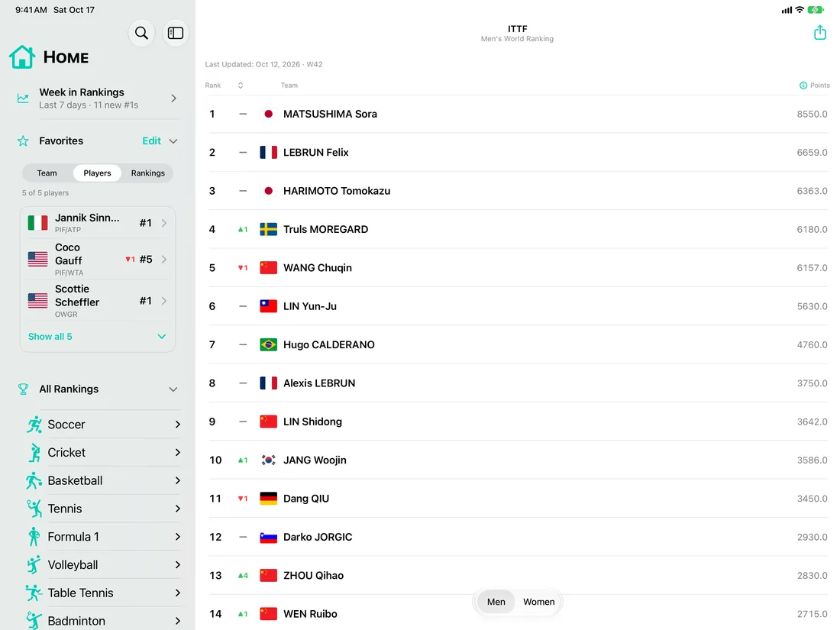
Task: Tap the Points info icon
Action: [803, 86]
